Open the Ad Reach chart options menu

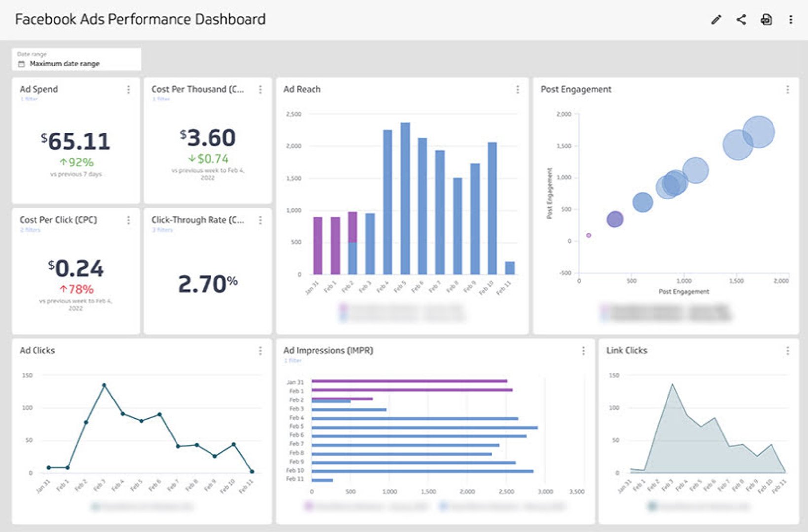[x=517, y=89]
